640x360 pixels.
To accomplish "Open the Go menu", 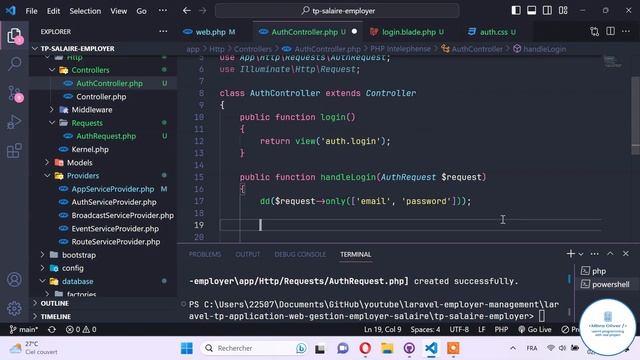I will click(141, 11).
